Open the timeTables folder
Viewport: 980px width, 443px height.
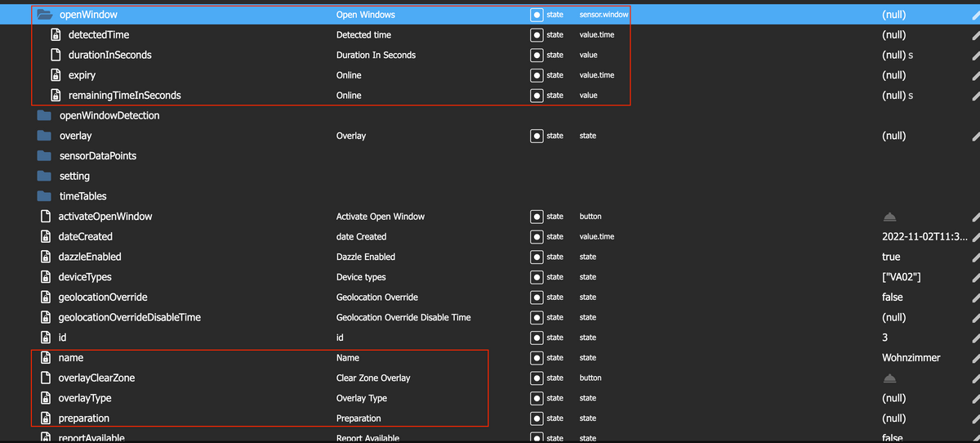45,196
